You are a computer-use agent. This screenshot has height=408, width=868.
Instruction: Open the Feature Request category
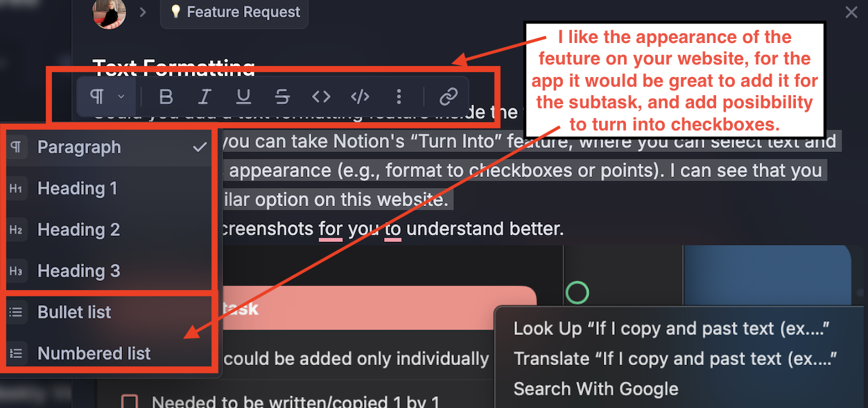coord(234,12)
